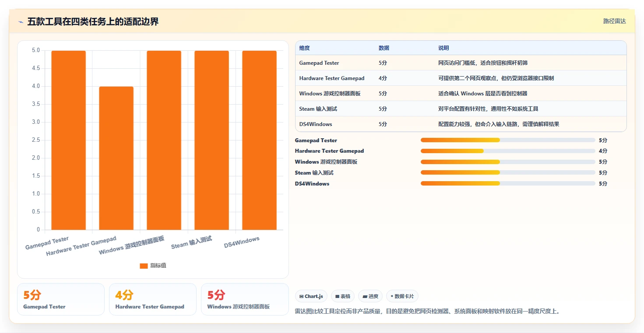Image resolution: width=644 pixels, height=333 pixels.
Task: Click the Gamepad Tester progress bar
Action: tap(508, 140)
